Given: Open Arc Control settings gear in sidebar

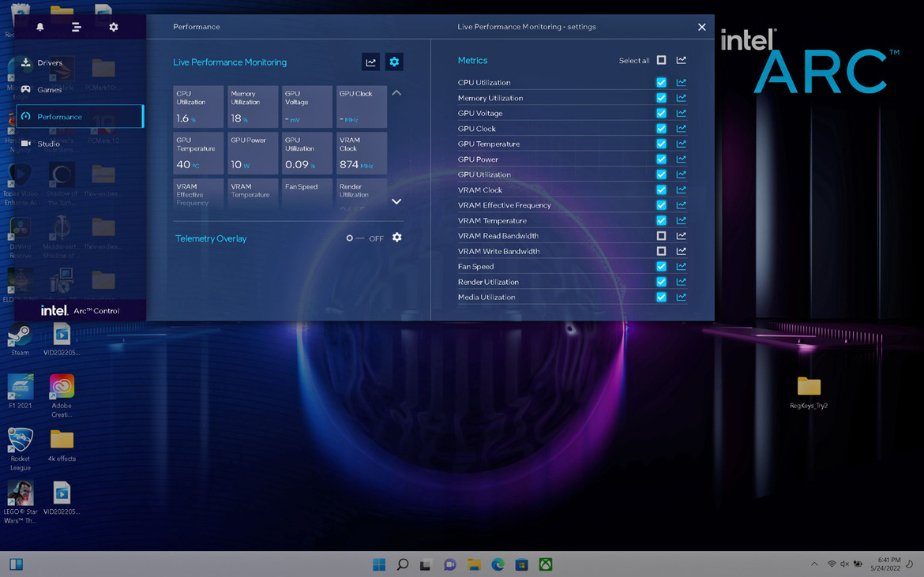Looking at the screenshot, I should point(114,27).
